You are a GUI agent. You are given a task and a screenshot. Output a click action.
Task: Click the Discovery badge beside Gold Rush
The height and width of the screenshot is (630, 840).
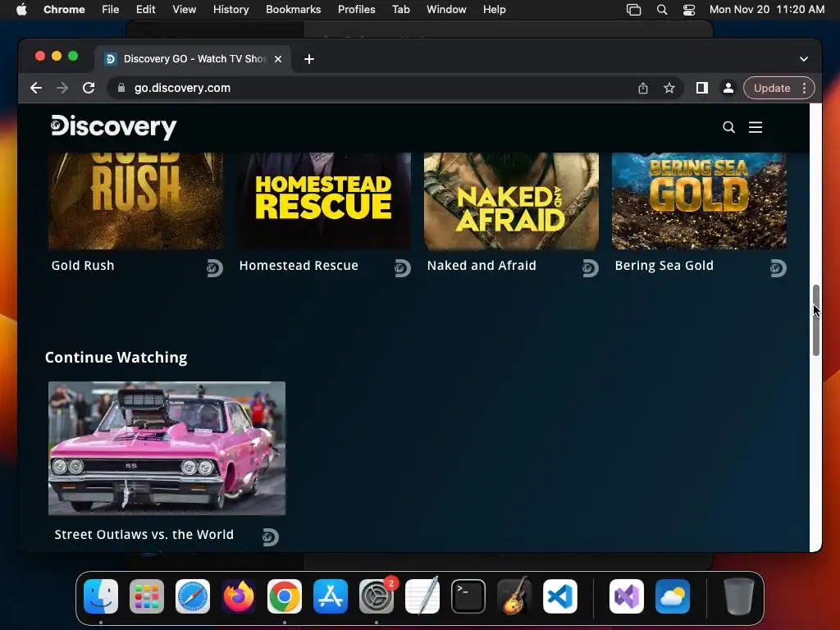tap(215, 268)
